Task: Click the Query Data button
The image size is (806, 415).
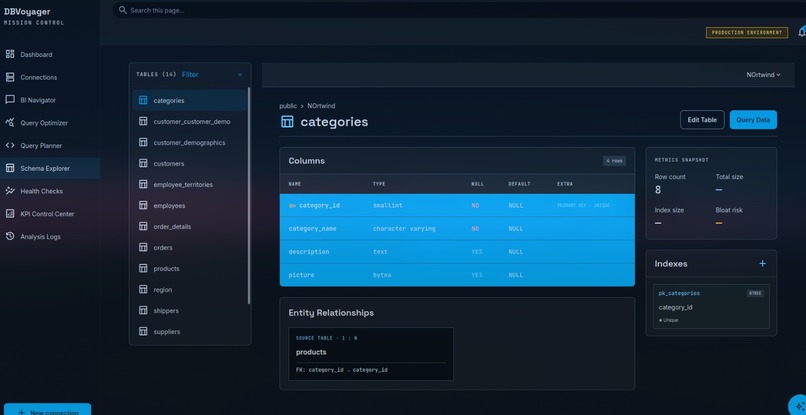Action: click(x=753, y=120)
